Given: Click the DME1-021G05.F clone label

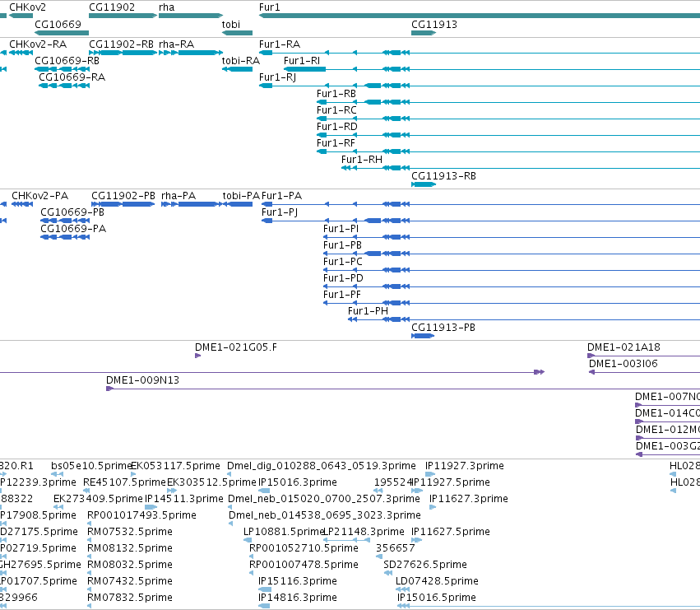Looking at the screenshot, I should pyautogui.click(x=236, y=347).
